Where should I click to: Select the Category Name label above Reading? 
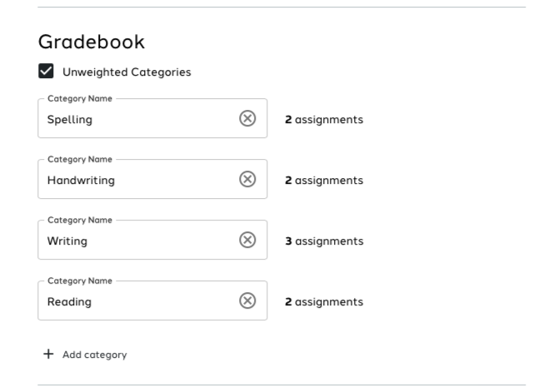(x=80, y=280)
